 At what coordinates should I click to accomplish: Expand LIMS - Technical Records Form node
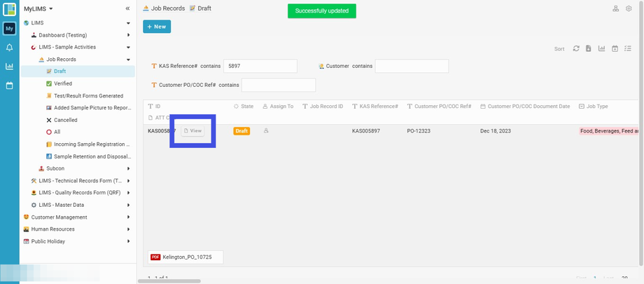(128, 181)
